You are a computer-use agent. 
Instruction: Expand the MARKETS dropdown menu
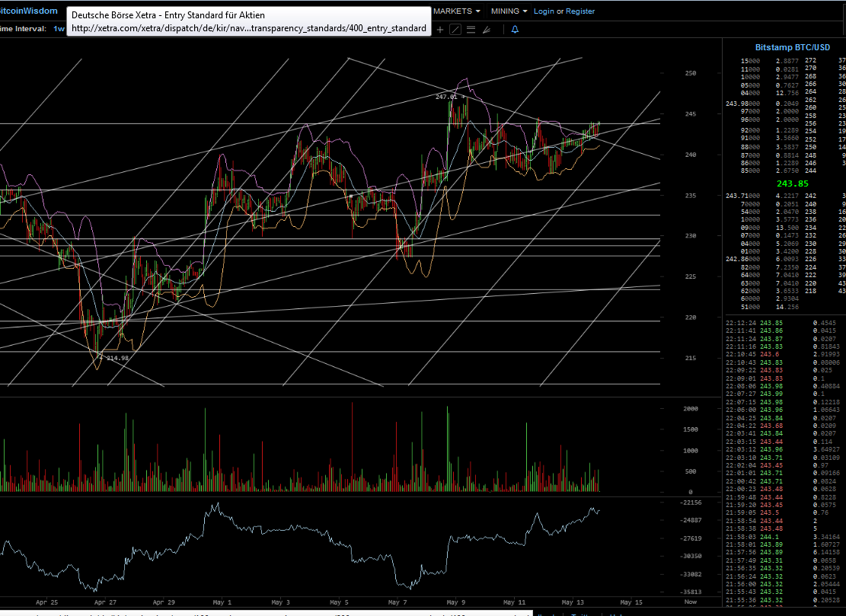pyautogui.click(x=456, y=11)
